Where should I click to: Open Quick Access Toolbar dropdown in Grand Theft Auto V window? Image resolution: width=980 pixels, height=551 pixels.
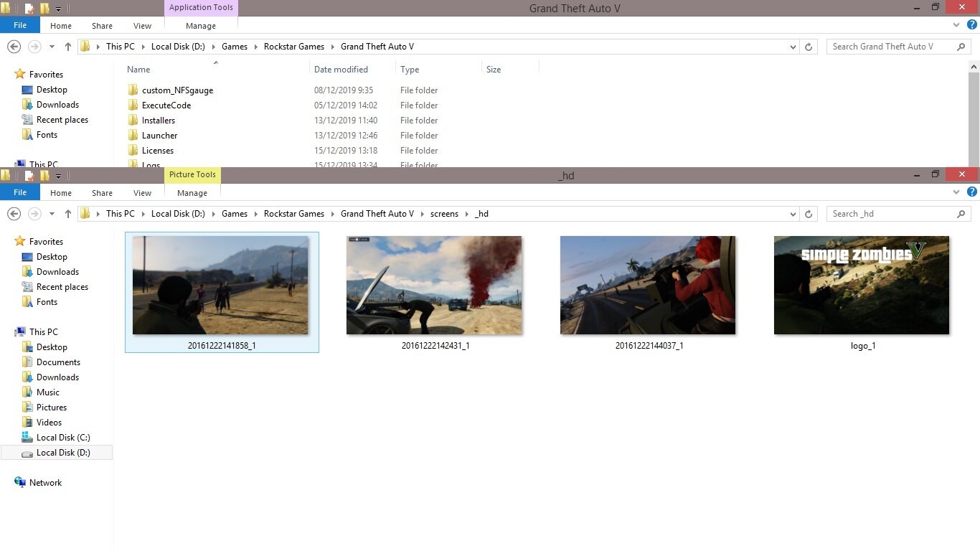pos(58,9)
